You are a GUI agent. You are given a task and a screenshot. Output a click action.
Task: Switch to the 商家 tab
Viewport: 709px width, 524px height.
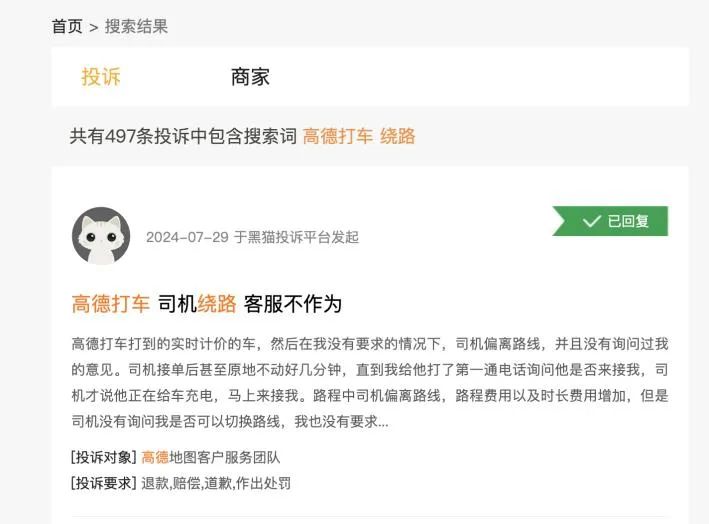(x=250, y=76)
